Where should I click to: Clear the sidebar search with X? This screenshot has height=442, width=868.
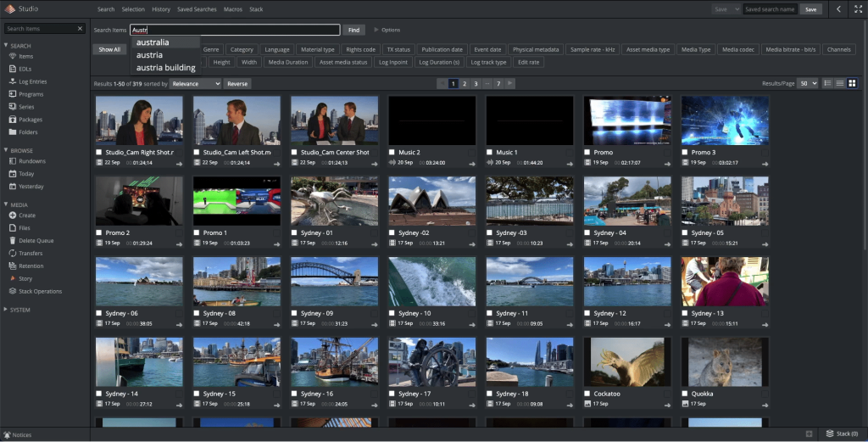coord(81,29)
